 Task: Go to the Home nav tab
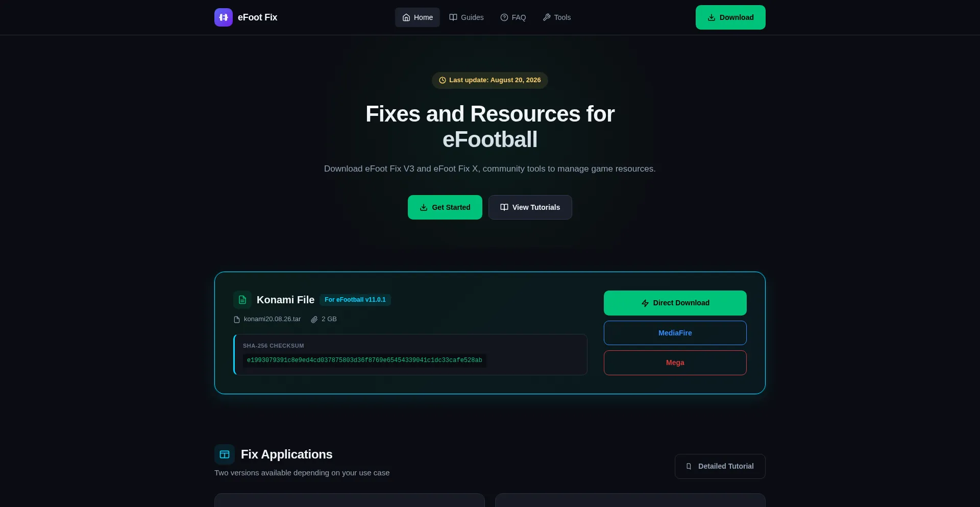pos(418,17)
